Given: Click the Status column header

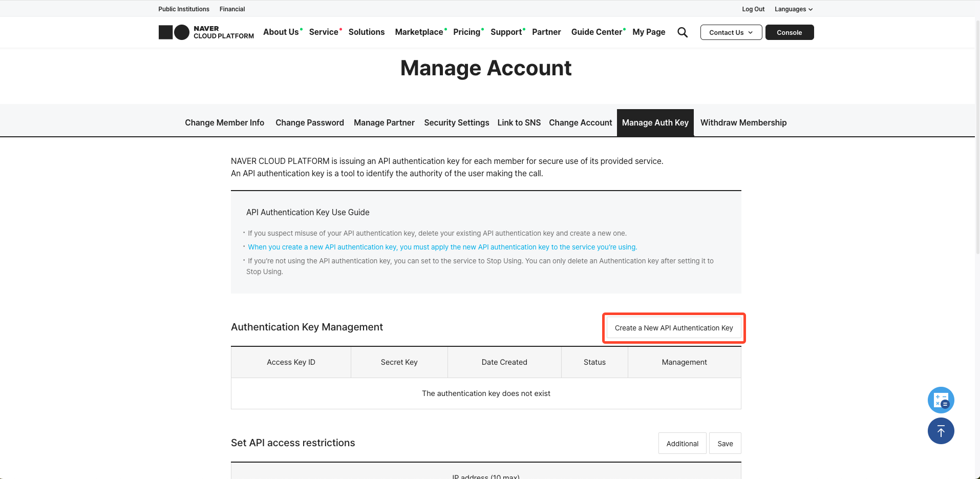Looking at the screenshot, I should click(594, 362).
